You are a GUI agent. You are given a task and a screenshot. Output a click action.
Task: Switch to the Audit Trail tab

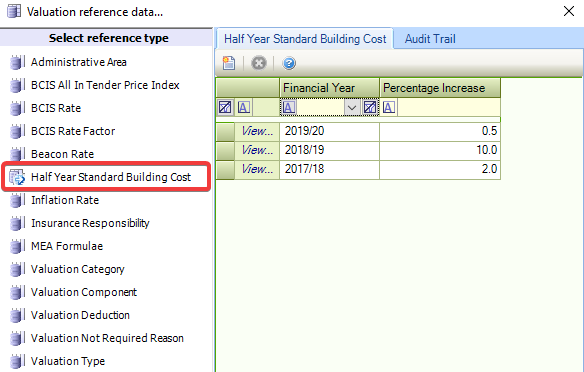tap(430, 39)
